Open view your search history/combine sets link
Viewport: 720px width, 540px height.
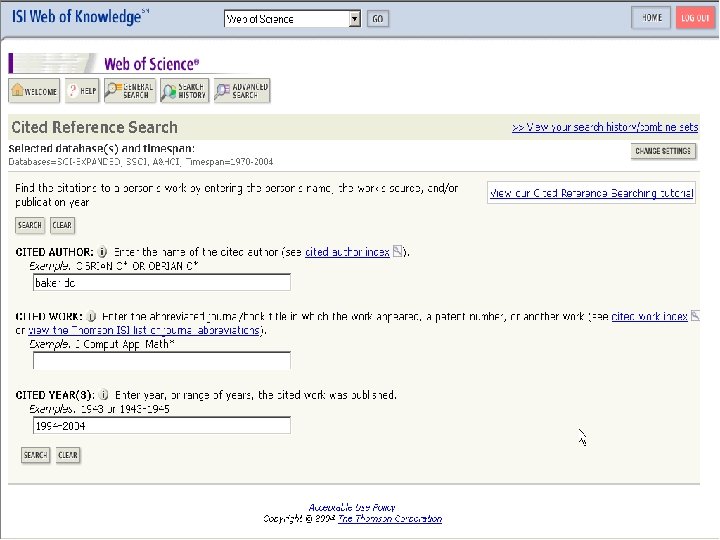pos(605,127)
